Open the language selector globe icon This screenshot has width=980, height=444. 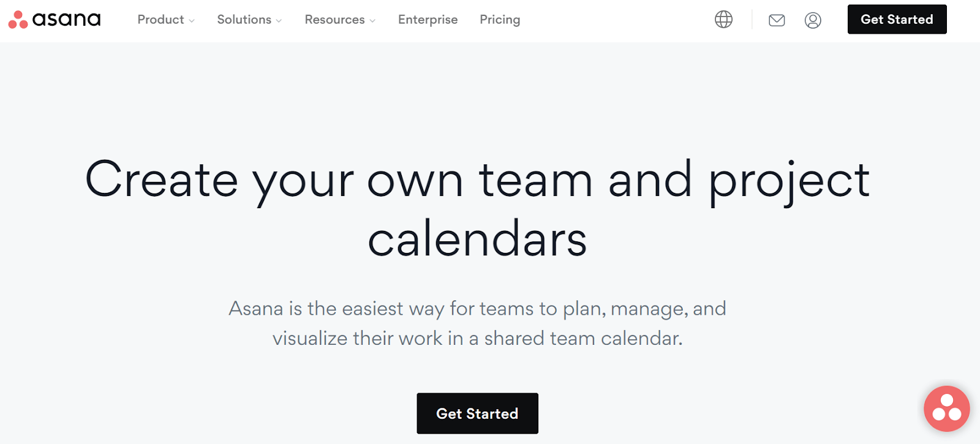tap(723, 20)
